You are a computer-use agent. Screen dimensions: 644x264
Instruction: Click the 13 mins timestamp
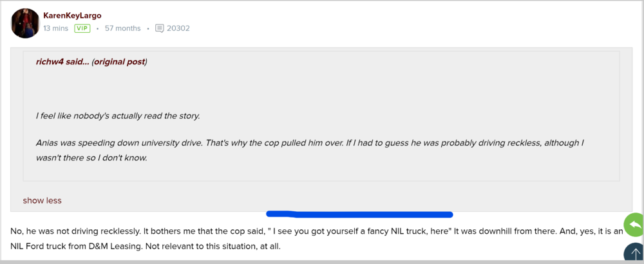pos(56,28)
